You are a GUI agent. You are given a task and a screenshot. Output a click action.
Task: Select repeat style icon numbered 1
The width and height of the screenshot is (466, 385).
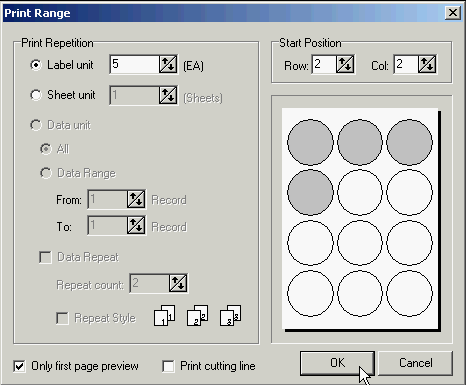tap(165, 315)
